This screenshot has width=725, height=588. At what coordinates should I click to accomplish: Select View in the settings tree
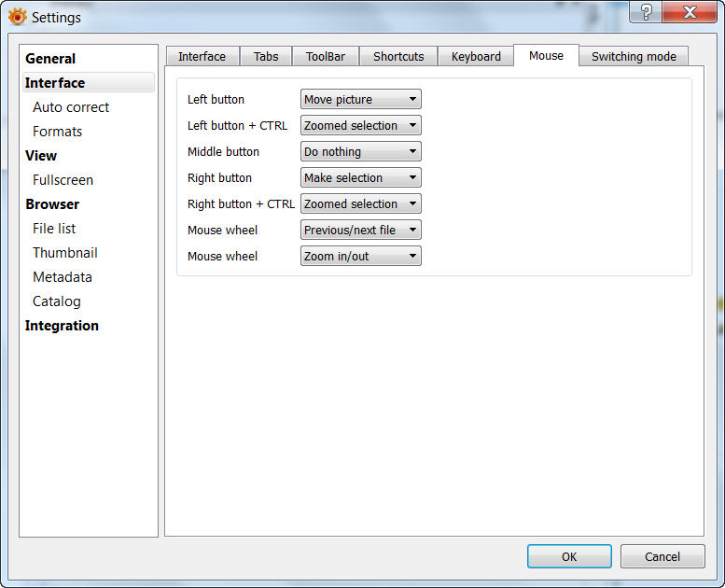41,156
